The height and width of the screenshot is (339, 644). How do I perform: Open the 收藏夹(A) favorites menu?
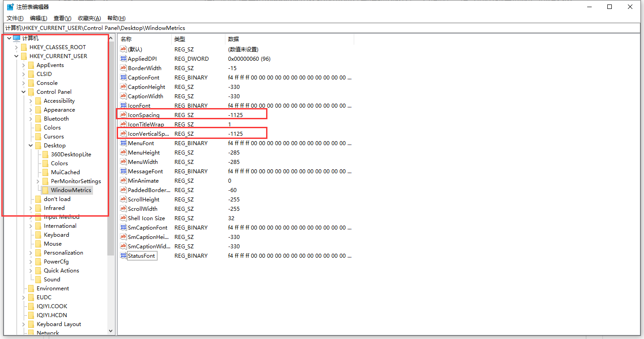click(x=89, y=18)
